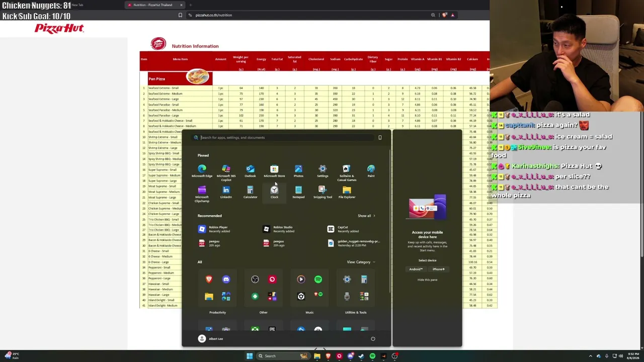Open the pinned Paint app
The image size is (644, 362).
[371, 171]
